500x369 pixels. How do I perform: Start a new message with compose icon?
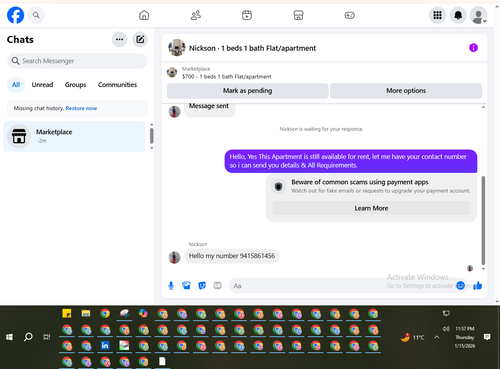pos(140,39)
